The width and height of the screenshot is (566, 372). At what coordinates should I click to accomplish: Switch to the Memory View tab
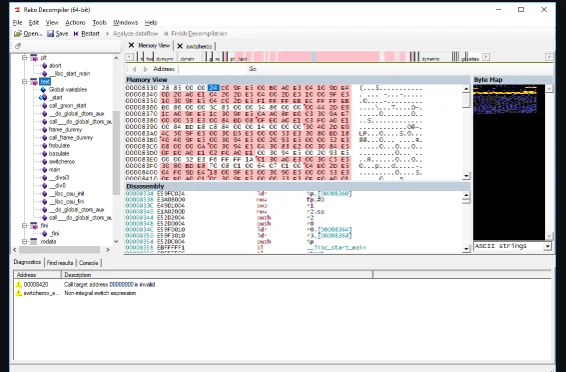(x=154, y=45)
